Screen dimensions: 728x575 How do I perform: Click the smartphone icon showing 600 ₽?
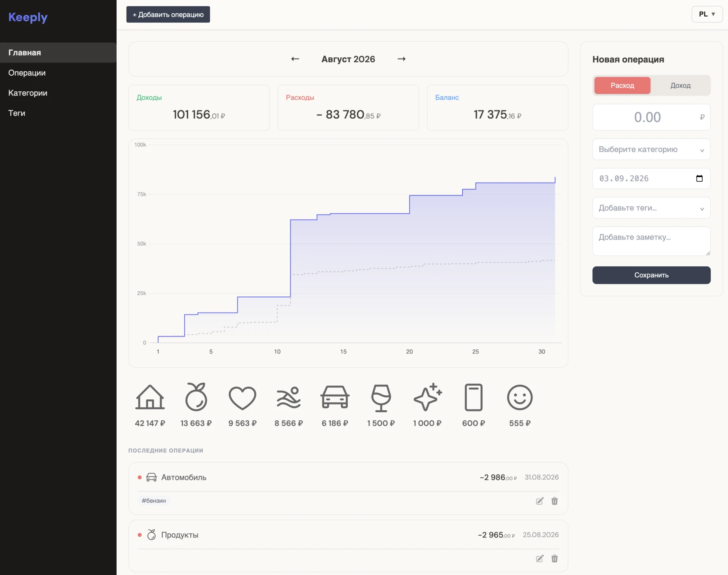click(474, 397)
